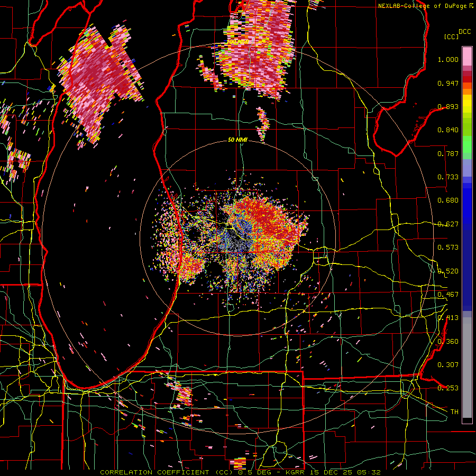Screen dimensions: 476x476
Task: Select the 0.360 scale value
Action: pyautogui.click(x=448, y=342)
